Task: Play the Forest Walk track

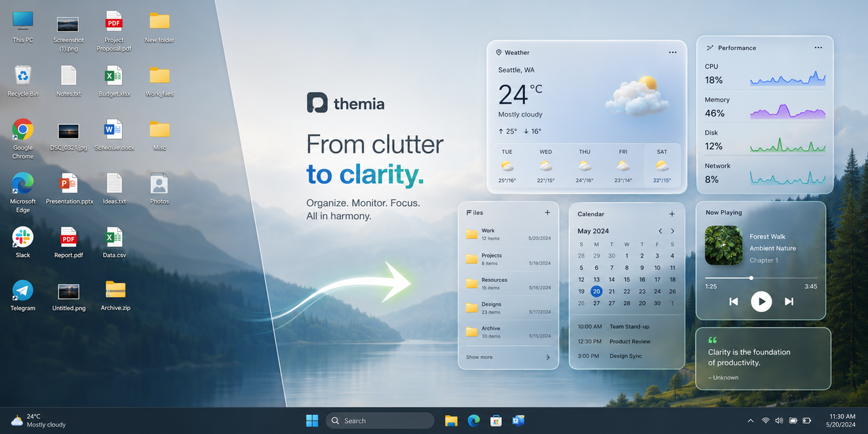Action: [x=761, y=301]
